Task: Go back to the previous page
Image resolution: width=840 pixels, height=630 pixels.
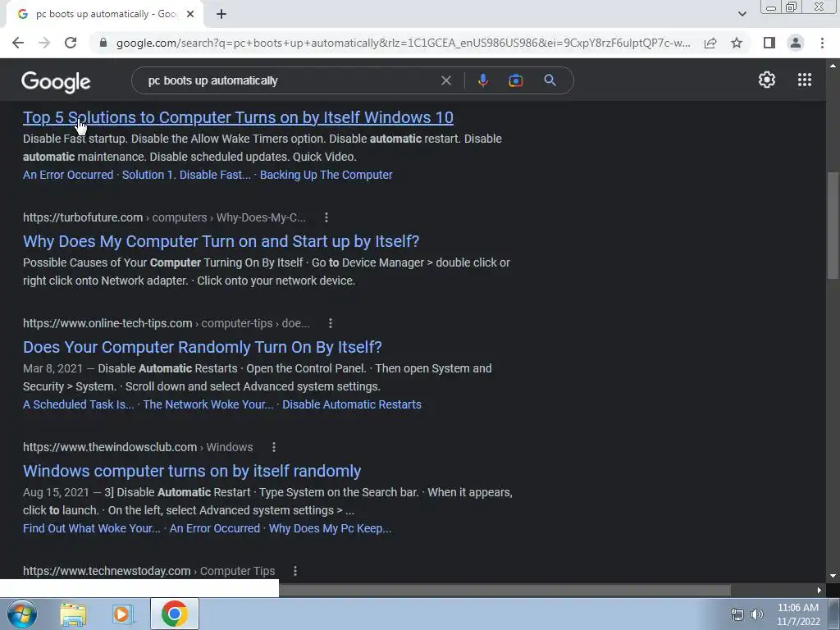Action: tap(18, 43)
